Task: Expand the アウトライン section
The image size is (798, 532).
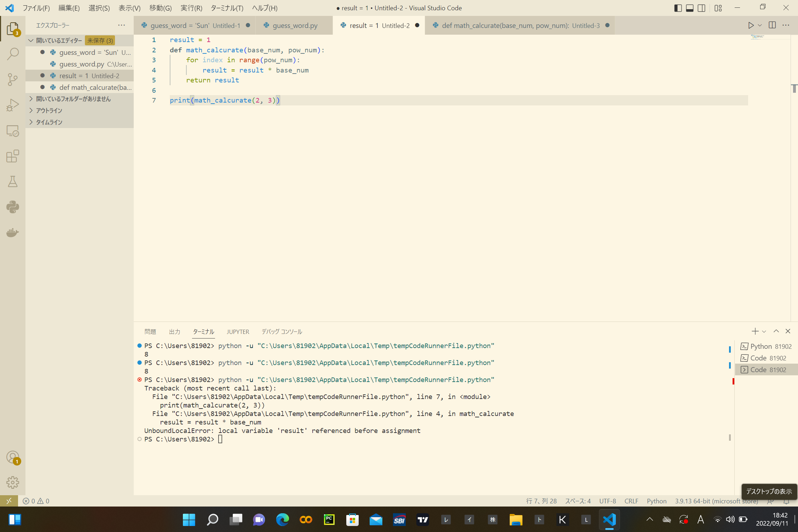Action: [49, 110]
